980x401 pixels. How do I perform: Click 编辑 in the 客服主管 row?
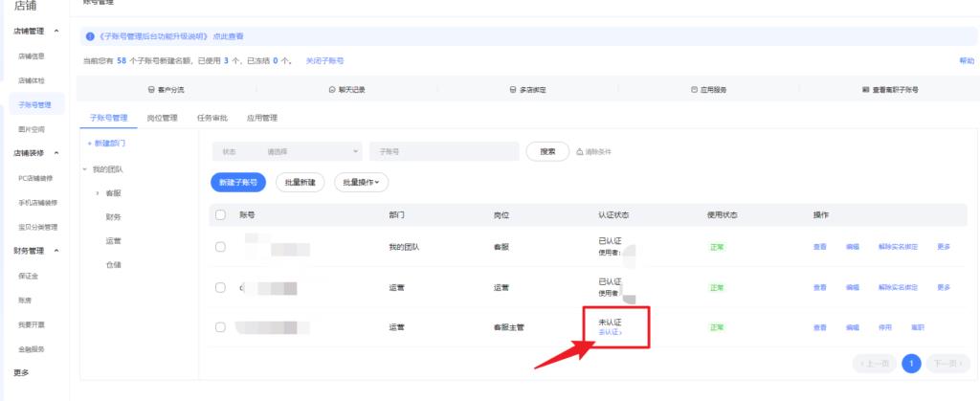(x=853, y=327)
